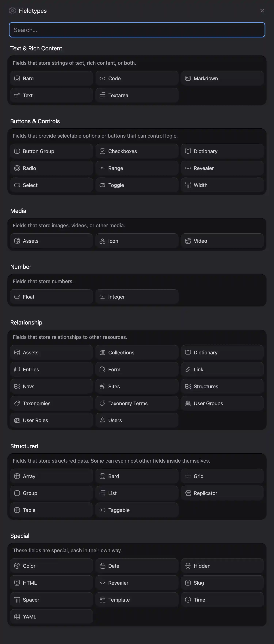The image size is (274, 644).
Task: Select the Time clock icon
Action: coord(188,600)
